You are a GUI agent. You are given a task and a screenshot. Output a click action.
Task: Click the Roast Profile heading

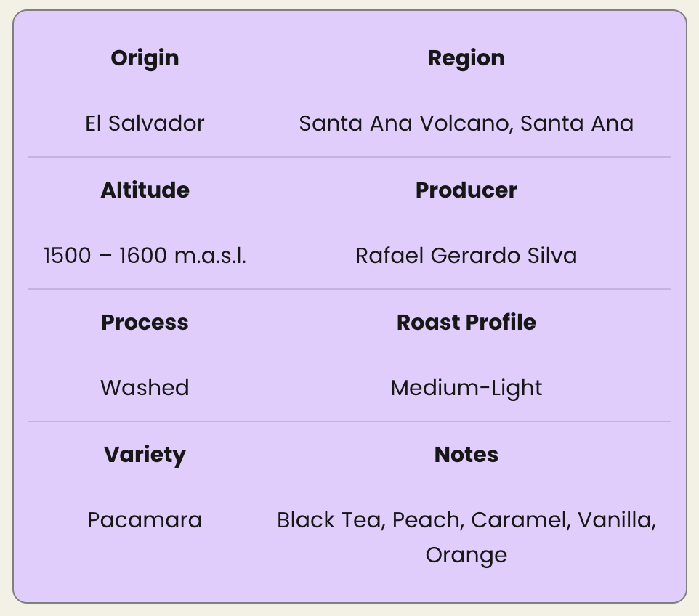pyautogui.click(x=466, y=323)
